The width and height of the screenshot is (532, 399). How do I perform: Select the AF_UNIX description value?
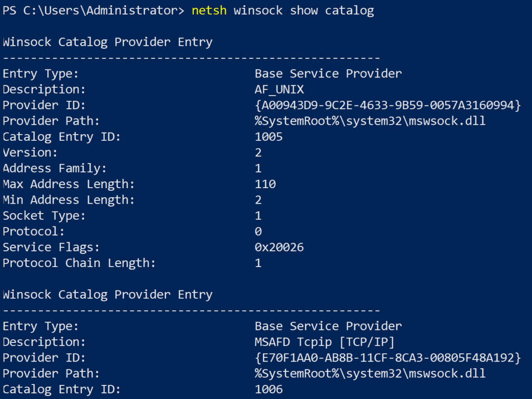point(280,89)
